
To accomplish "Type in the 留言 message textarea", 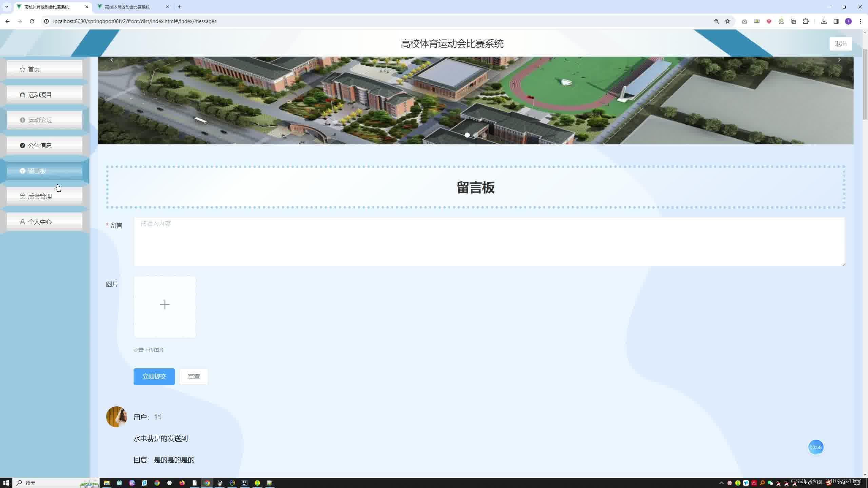I will click(489, 241).
